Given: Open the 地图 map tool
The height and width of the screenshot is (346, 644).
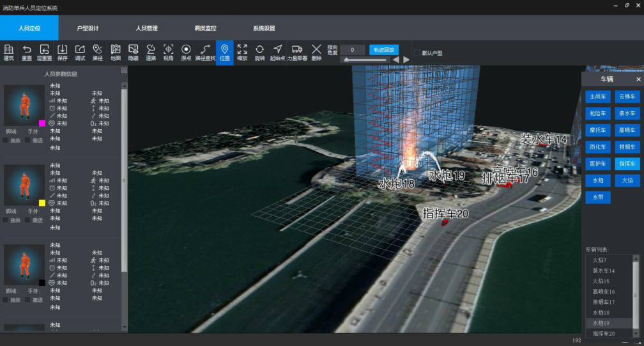Looking at the screenshot, I should (x=116, y=52).
